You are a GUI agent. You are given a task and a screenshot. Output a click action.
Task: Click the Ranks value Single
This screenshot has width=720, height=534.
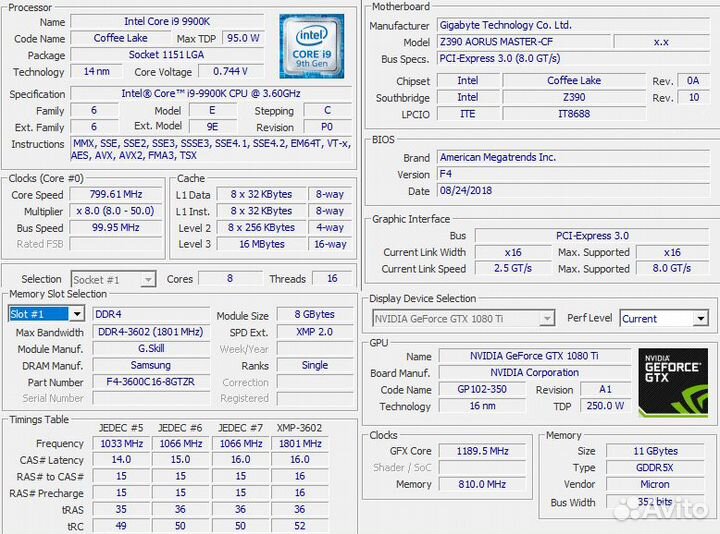pos(315,365)
